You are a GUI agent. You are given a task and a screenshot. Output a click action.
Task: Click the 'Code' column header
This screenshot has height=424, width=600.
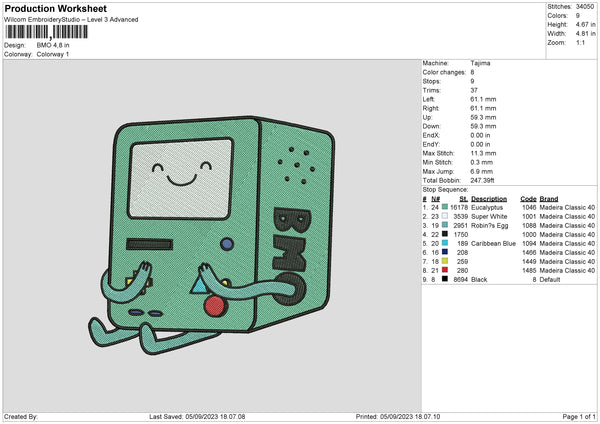[x=528, y=199]
